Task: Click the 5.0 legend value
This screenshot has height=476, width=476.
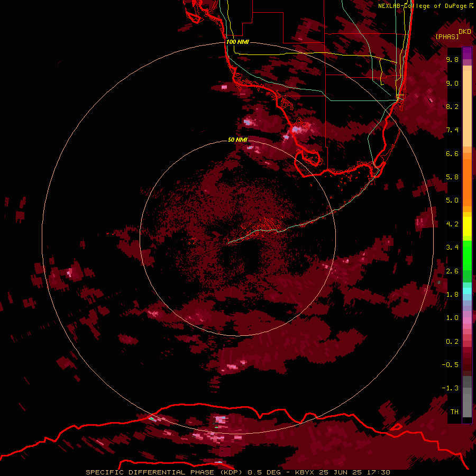Action: pos(452,200)
